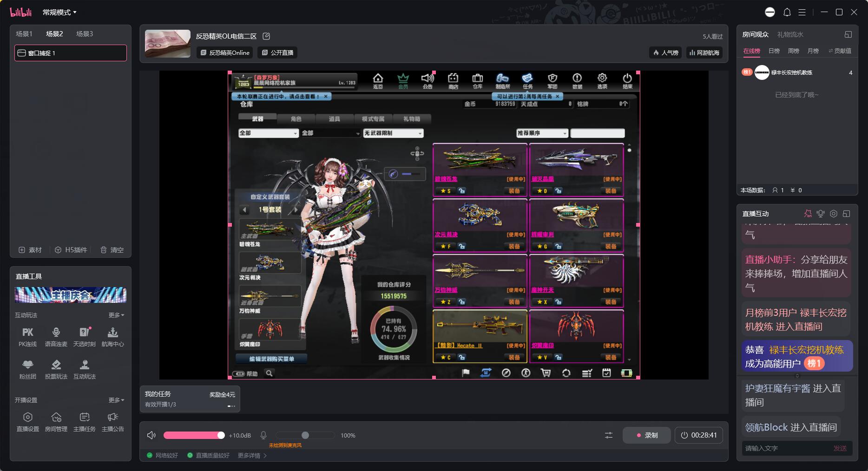The width and height of the screenshot is (868, 471).
Task: Select the 周榜 ranking tab
Action: [794, 51]
